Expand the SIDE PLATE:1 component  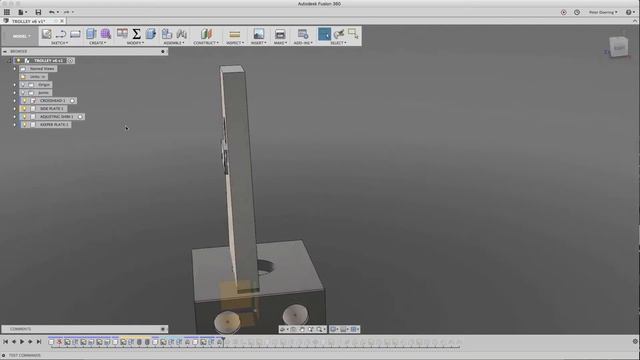[15, 109]
